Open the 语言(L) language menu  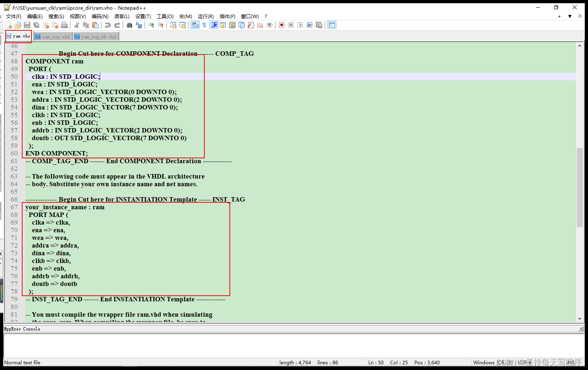click(x=122, y=16)
